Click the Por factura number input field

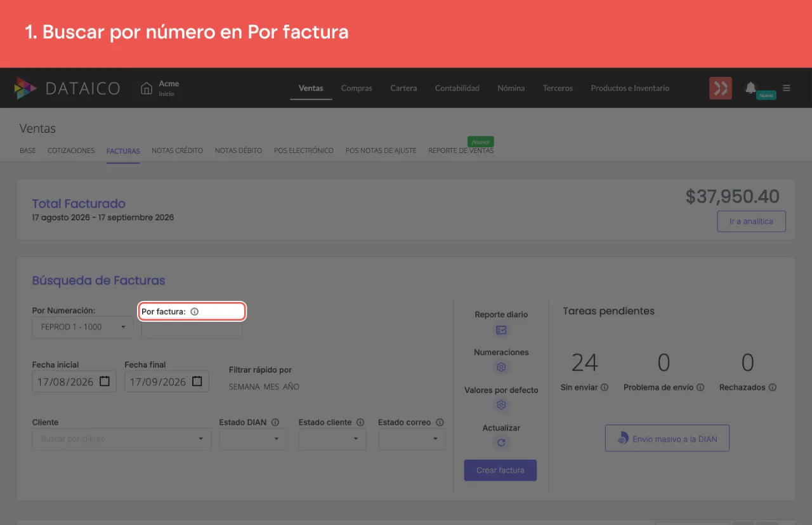point(192,330)
